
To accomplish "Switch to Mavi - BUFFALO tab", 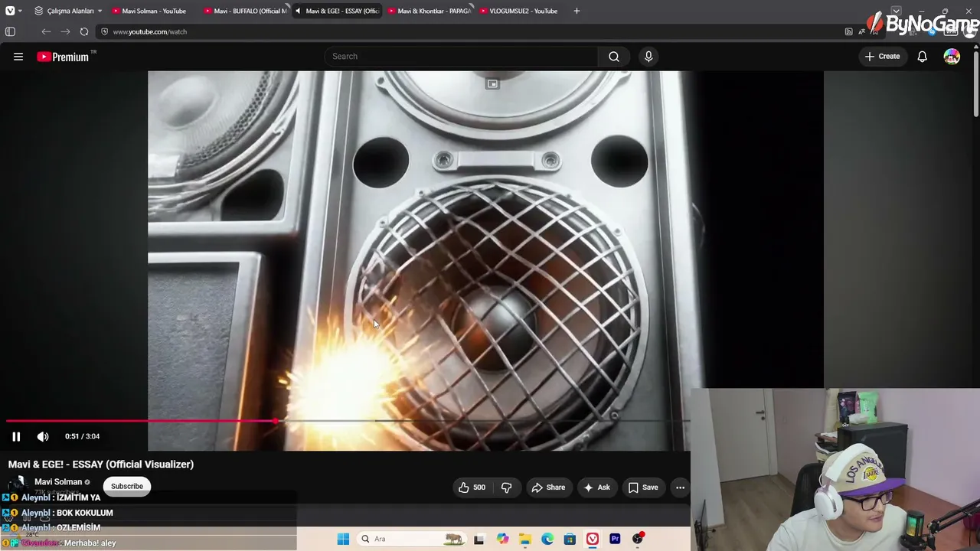I will point(245,11).
